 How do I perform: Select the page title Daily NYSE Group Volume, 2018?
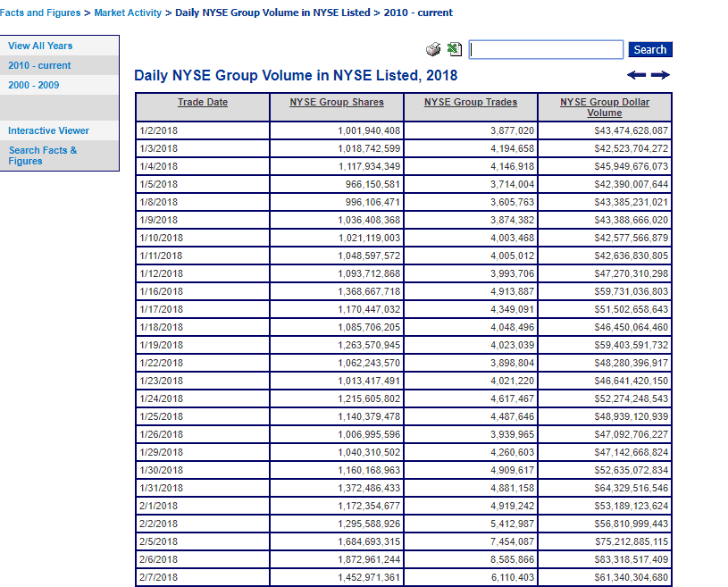pyautogui.click(x=296, y=75)
